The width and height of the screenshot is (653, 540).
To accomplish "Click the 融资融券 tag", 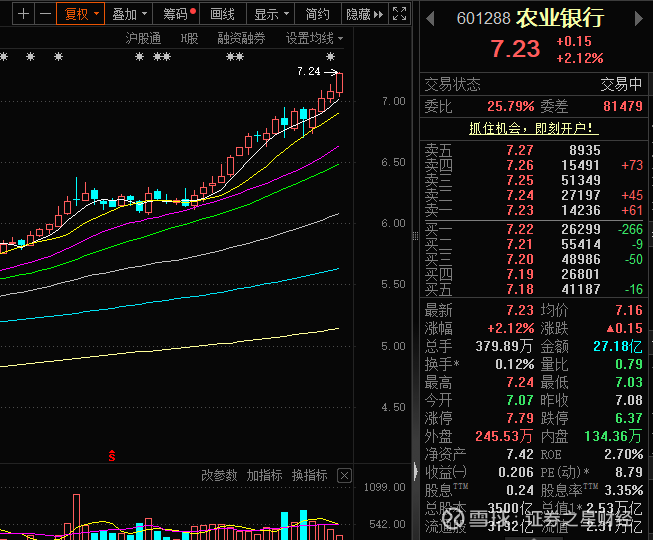I will point(241,38).
